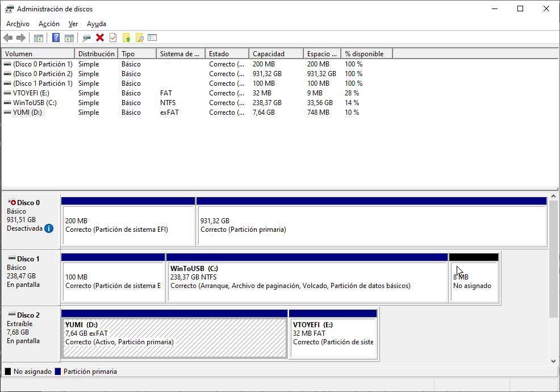Click the scroll up arrow of disk pane
This screenshot has height=392, width=560.
click(x=553, y=196)
